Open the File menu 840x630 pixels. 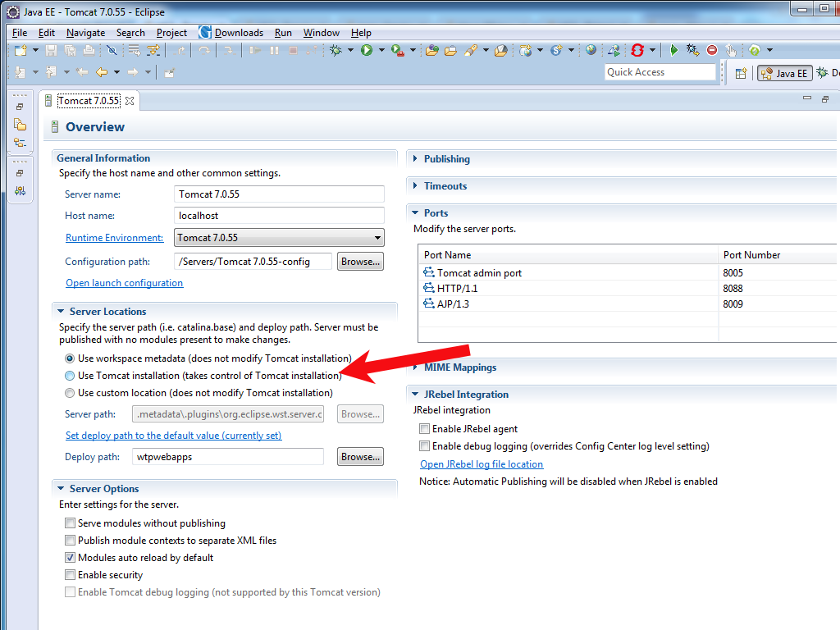pos(20,33)
